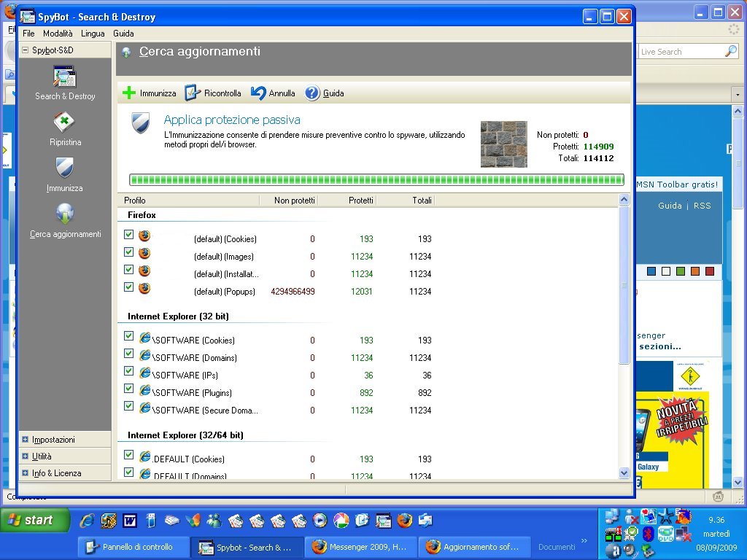Click the IE icon in the \SOFTWARE (Domains) row
This screenshot has width=747, height=560.
click(145, 355)
